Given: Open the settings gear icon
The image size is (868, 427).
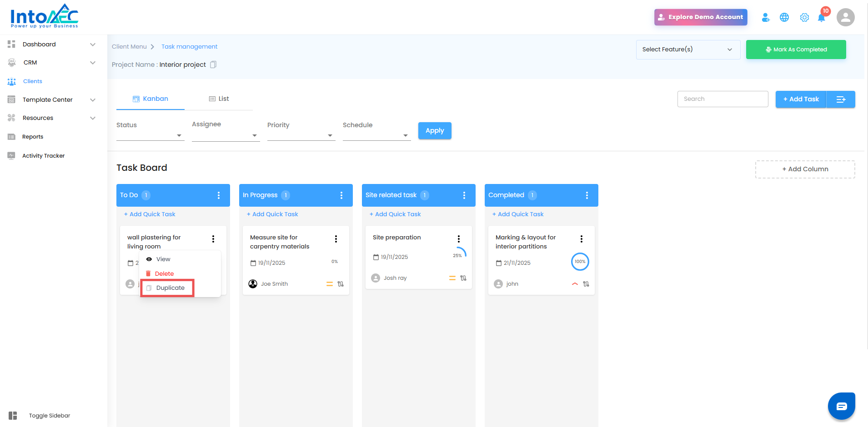Looking at the screenshot, I should click(x=804, y=17).
